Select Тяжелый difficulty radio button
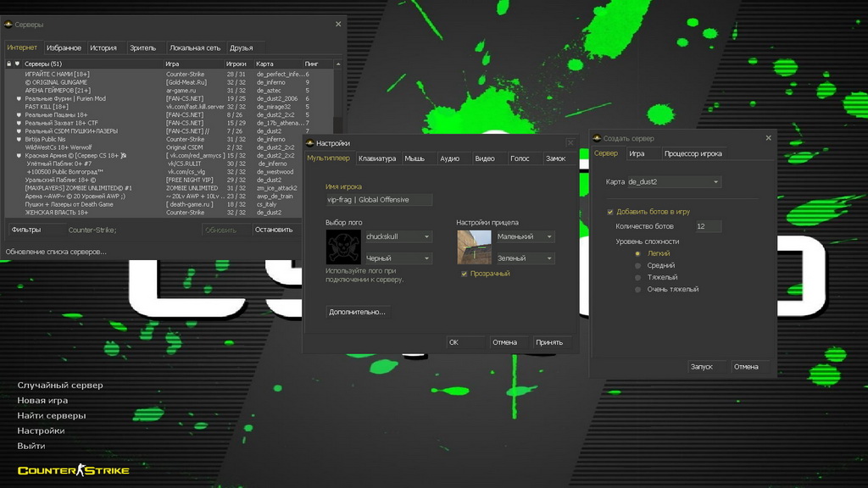Screen dimensions: 868x488 coord(637,278)
